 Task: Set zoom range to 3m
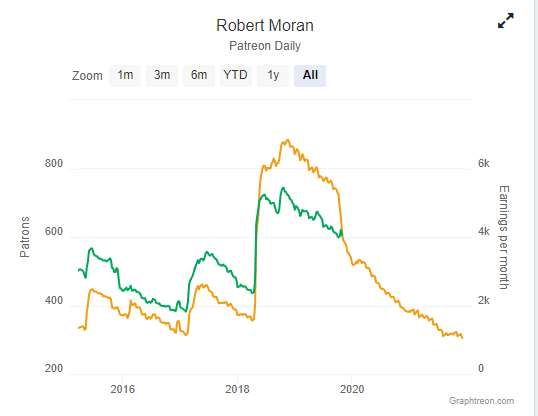[x=162, y=76]
